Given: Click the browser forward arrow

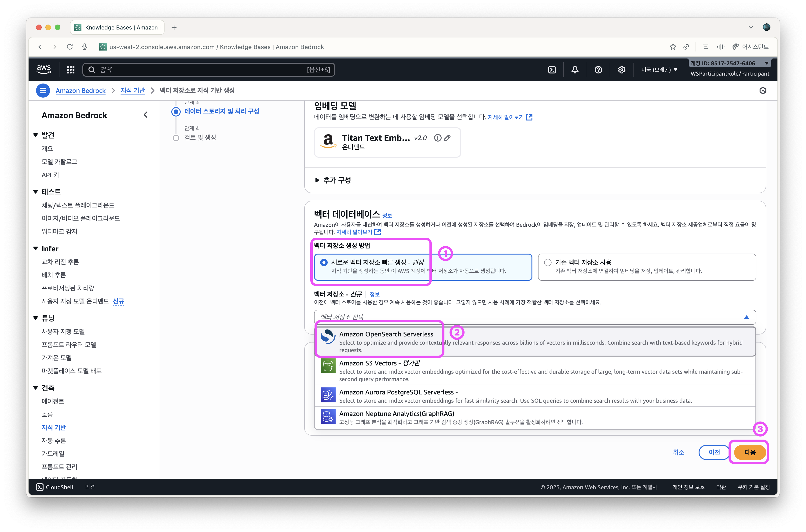Looking at the screenshot, I should [x=55, y=47].
